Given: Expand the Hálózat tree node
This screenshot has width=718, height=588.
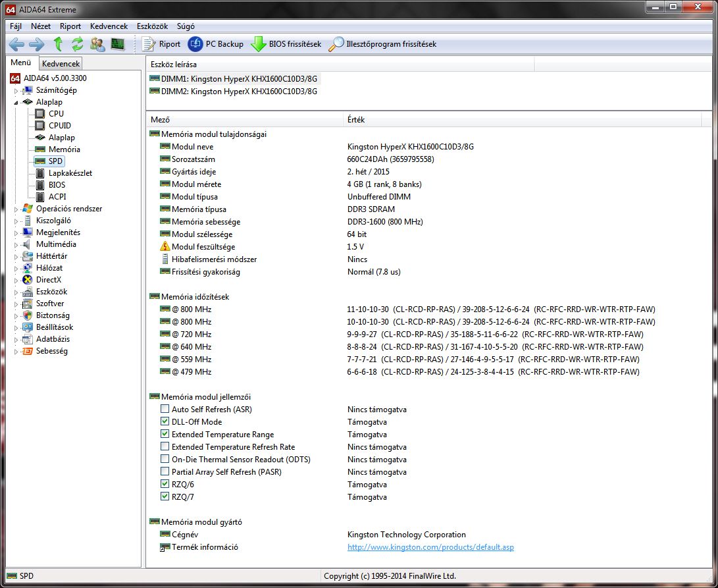Looking at the screenshot, I should click(x=16, y=269).
